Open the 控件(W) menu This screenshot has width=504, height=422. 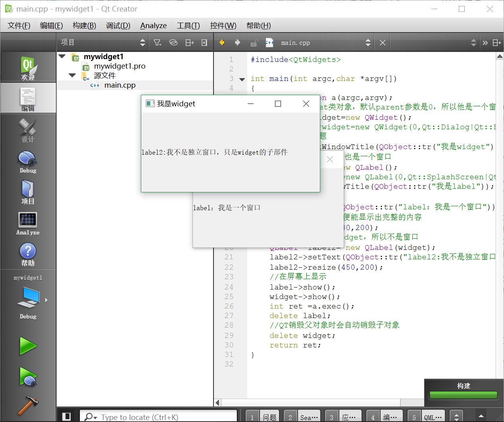[x=223, y=25]
